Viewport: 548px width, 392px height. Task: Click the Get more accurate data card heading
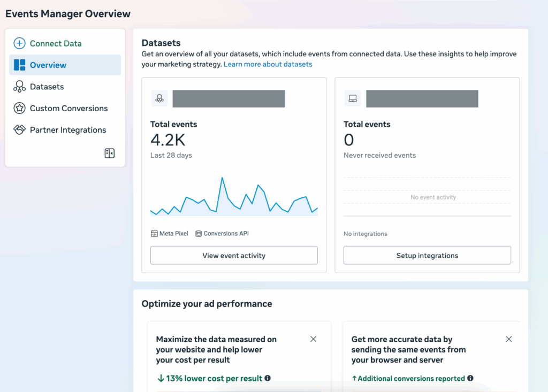[x=408, y=350]
